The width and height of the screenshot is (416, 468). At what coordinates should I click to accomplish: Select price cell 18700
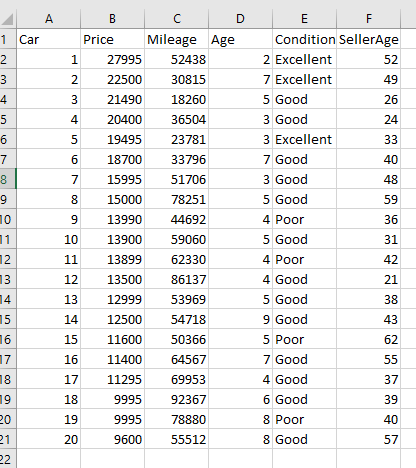click(x=113, y=159)
